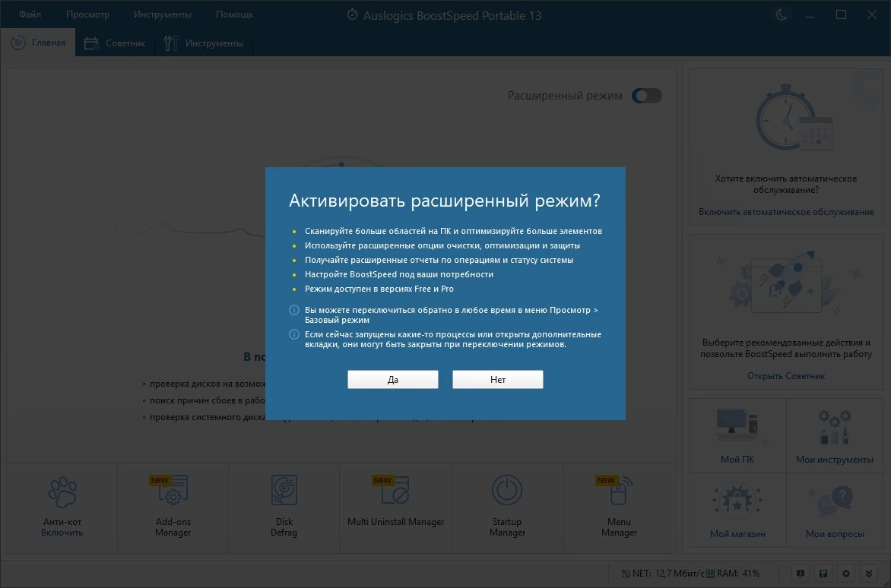Open the Помощь menu
The width and height of the screenshot is (891, 588).
pyautogui.click(x=234, y=14)
